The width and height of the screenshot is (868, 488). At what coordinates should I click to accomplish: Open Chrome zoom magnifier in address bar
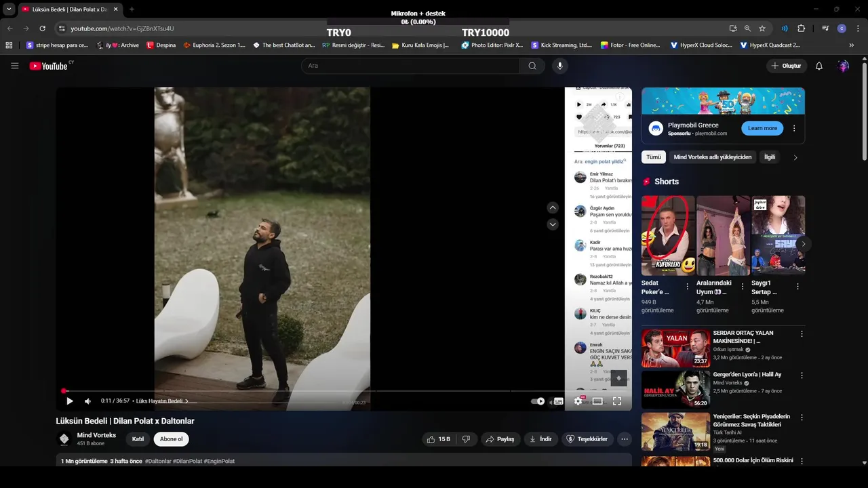point(747,28)
